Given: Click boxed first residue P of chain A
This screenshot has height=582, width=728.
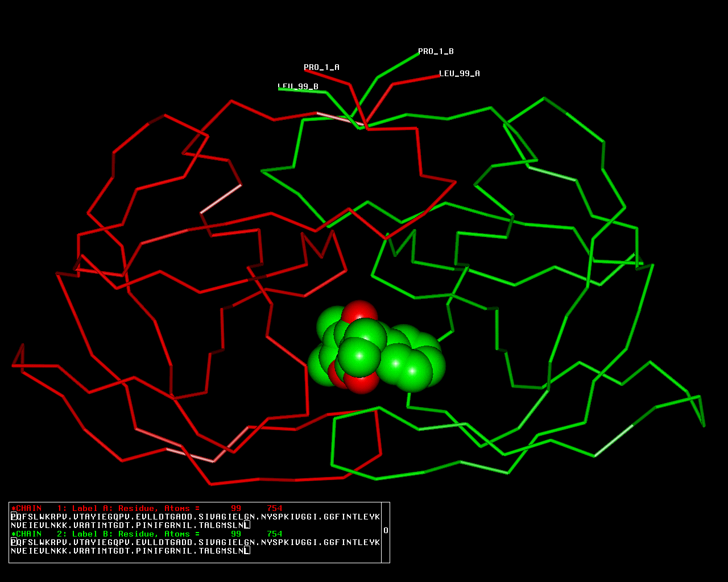Looking at the screenshot, I should pyautogui.click(x=14, y=517).
